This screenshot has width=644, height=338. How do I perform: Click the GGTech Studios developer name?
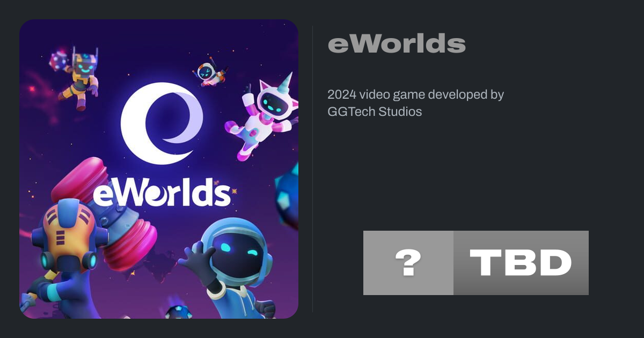(x=375, y=112)
